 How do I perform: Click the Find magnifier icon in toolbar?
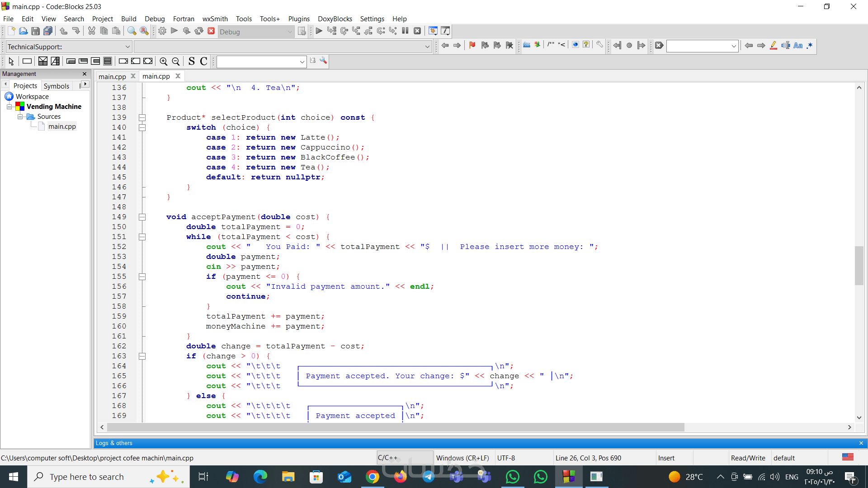[132, 31]
